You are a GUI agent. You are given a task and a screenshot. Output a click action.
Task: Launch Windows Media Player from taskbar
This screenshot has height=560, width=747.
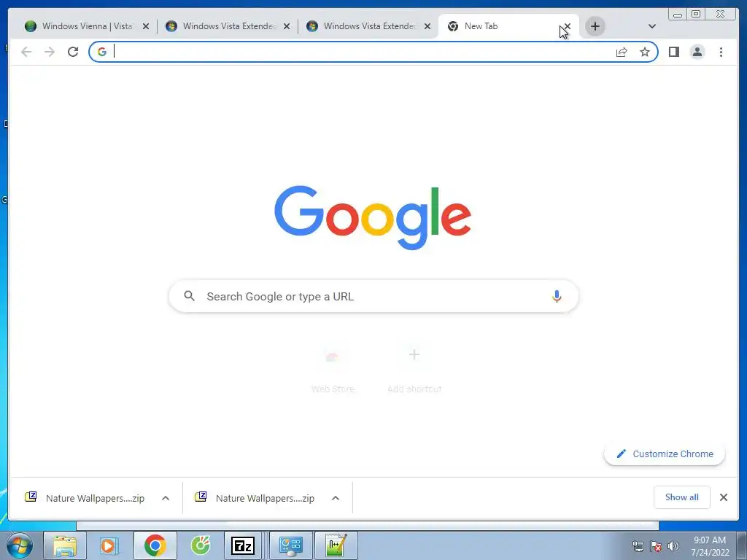point(109,545)
